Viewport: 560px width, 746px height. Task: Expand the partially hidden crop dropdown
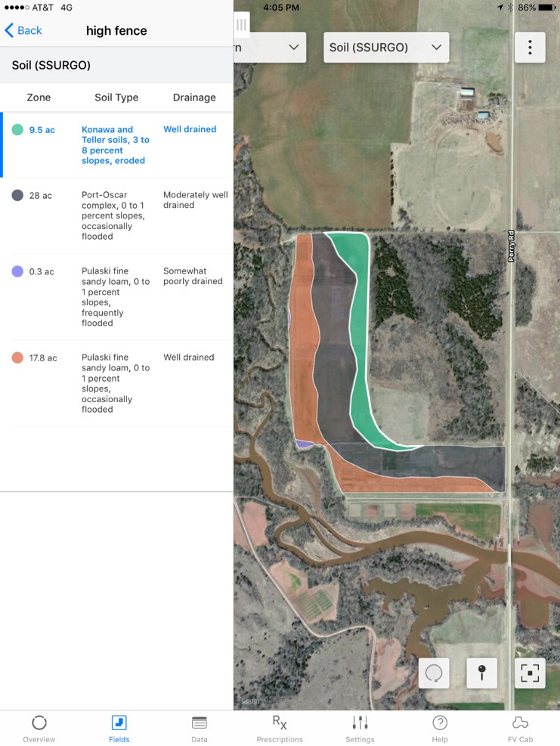272,48
